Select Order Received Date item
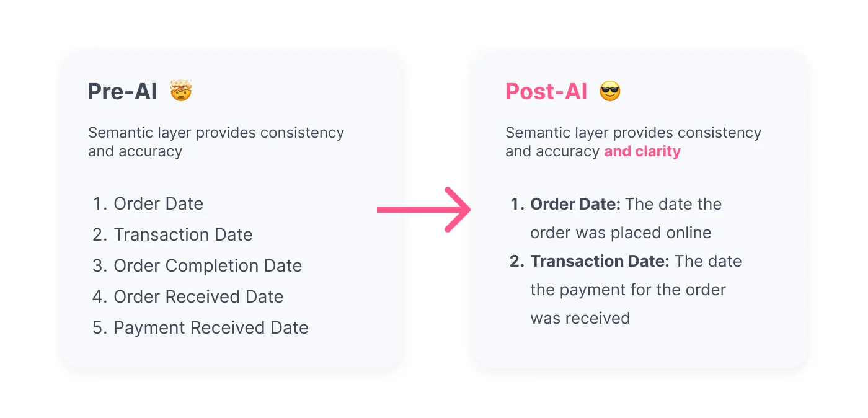This screenshot has width=868, height=418. coord(188,296)
